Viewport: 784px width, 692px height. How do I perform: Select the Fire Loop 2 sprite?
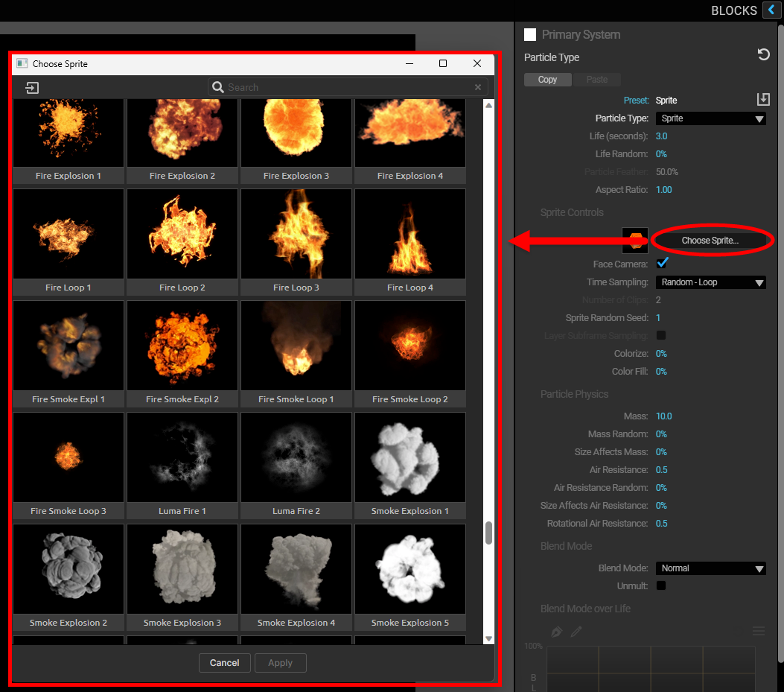pos(182,242)
